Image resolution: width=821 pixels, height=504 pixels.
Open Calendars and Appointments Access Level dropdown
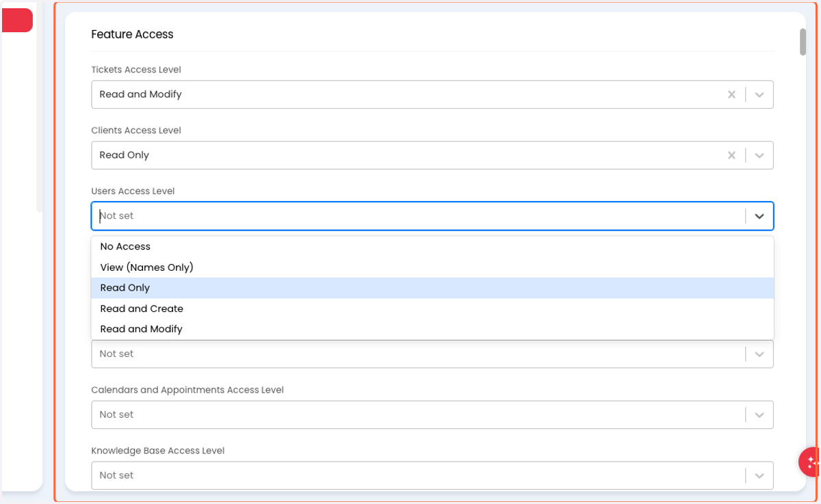[x=432, y=415]
